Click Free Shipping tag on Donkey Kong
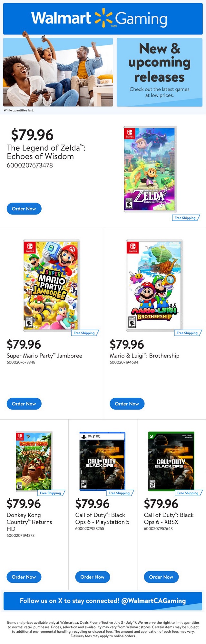 click(51, 493)
